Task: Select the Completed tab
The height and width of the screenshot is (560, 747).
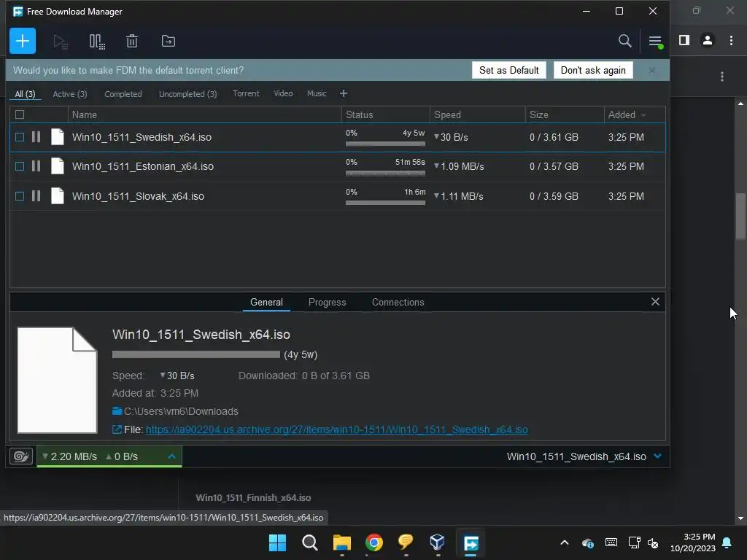Action: (123, 94)
